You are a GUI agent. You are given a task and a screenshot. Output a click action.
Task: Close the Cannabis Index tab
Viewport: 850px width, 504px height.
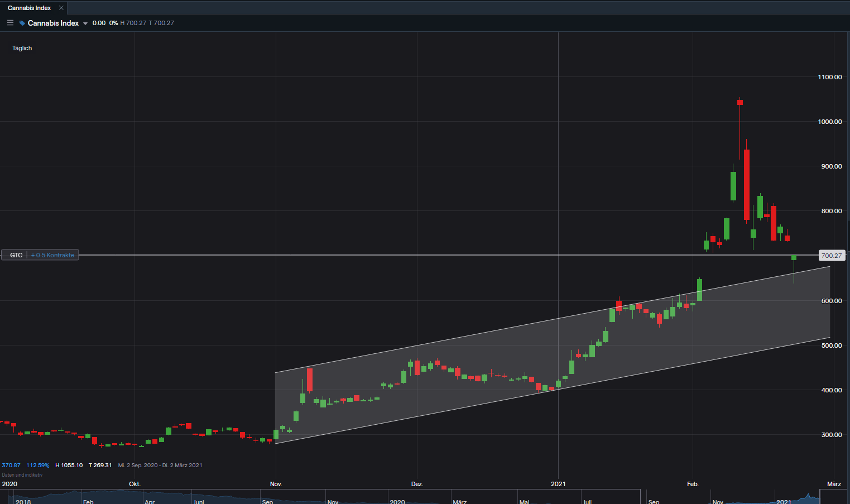coord(61,8)
